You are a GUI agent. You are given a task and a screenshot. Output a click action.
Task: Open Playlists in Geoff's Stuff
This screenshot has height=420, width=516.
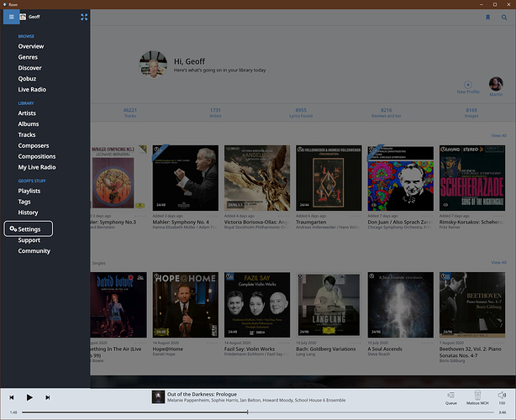point(29,191)
